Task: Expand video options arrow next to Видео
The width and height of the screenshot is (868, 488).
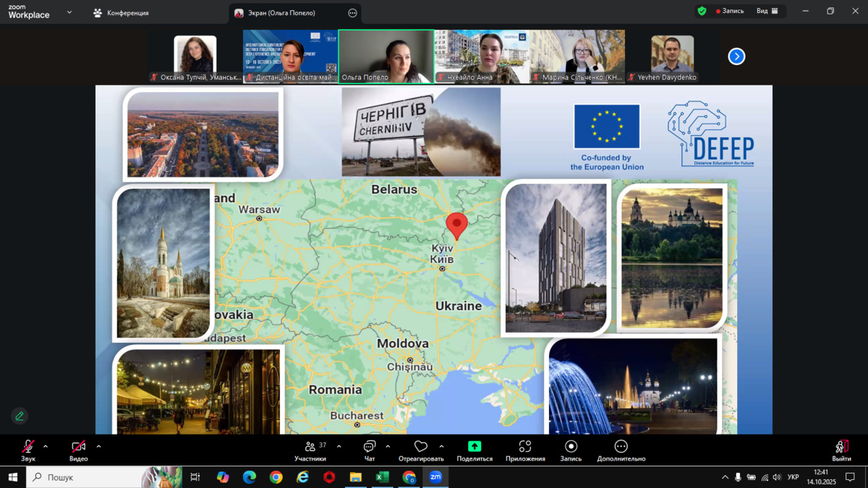Action: click(98, 447)
